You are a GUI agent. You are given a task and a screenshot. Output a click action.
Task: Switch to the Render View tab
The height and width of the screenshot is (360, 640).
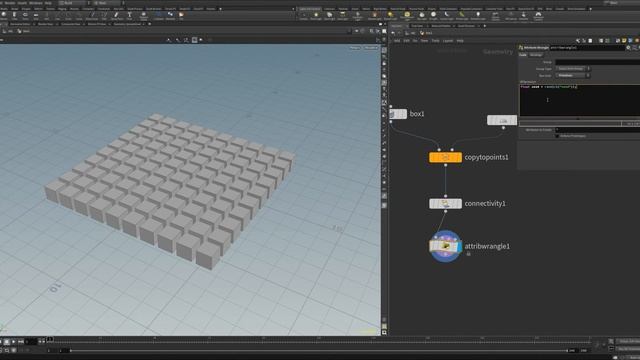pyautogui.click(x=45, y=24)
